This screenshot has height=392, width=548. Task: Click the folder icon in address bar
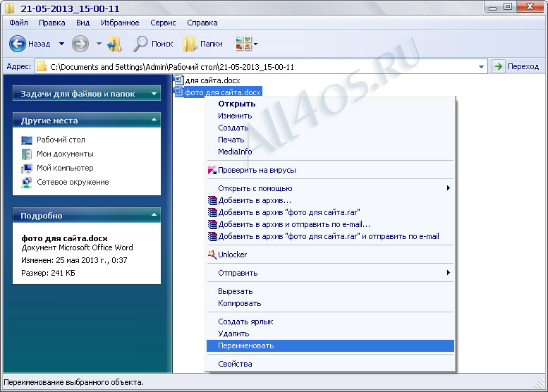[42, 66]
